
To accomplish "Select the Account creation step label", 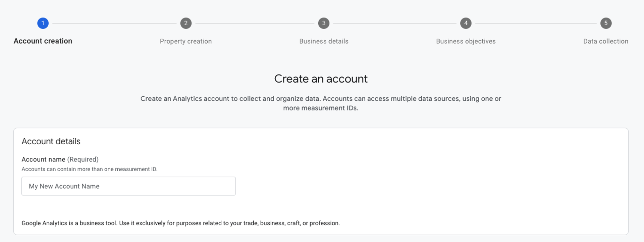I will (43, 41).
